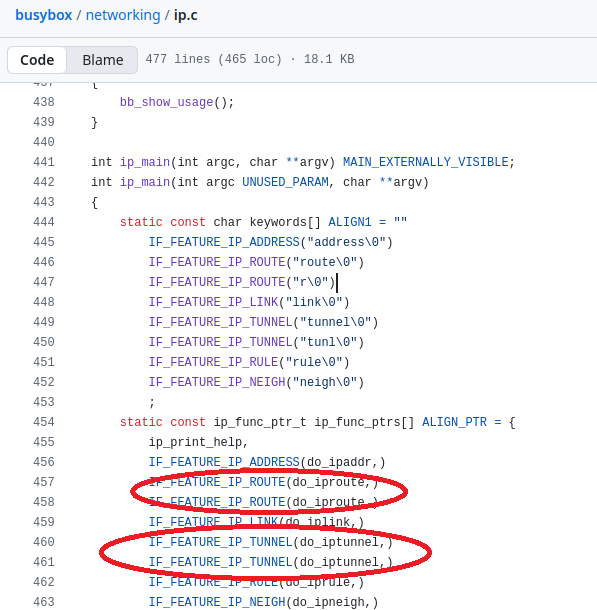Select line number 463
Viewport: 597px width, 610px height.
pos(44,602)
